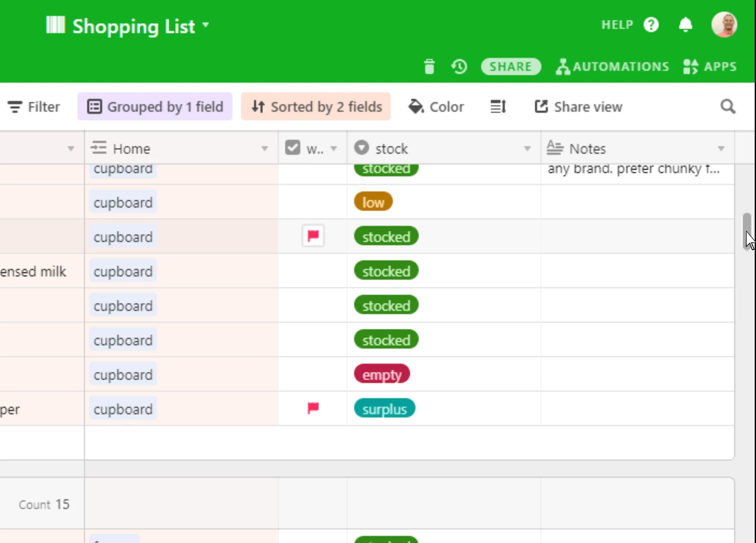Viewport: 756px width, 543px height.
Task: Click the Count 15 summary
Action: coord(44,504)
